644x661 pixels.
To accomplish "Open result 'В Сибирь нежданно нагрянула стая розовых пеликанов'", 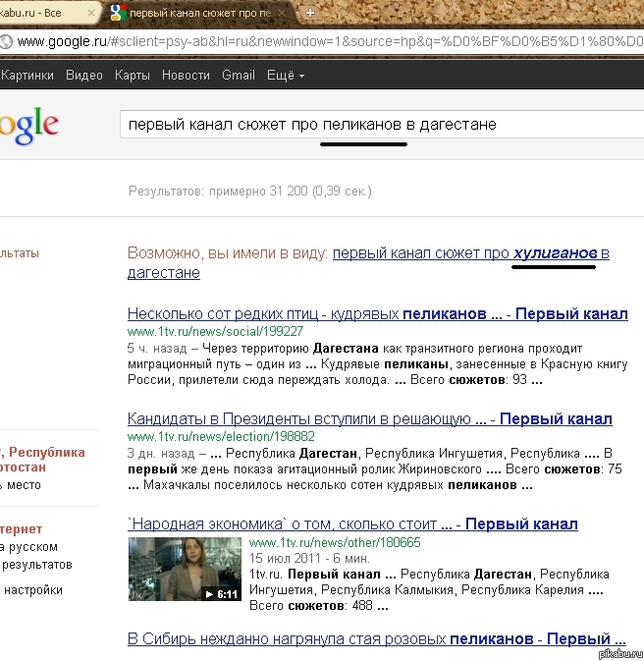I will coord(376,638).
